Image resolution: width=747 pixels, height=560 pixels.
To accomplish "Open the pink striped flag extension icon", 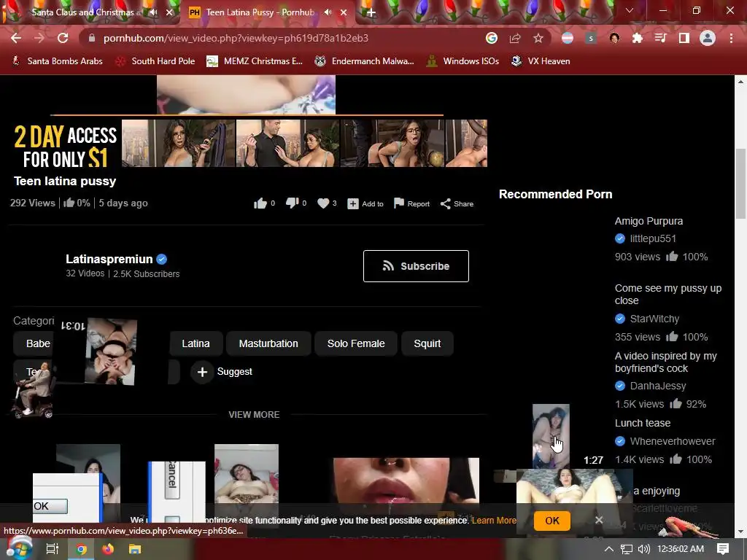I will (x=568, y=38).
